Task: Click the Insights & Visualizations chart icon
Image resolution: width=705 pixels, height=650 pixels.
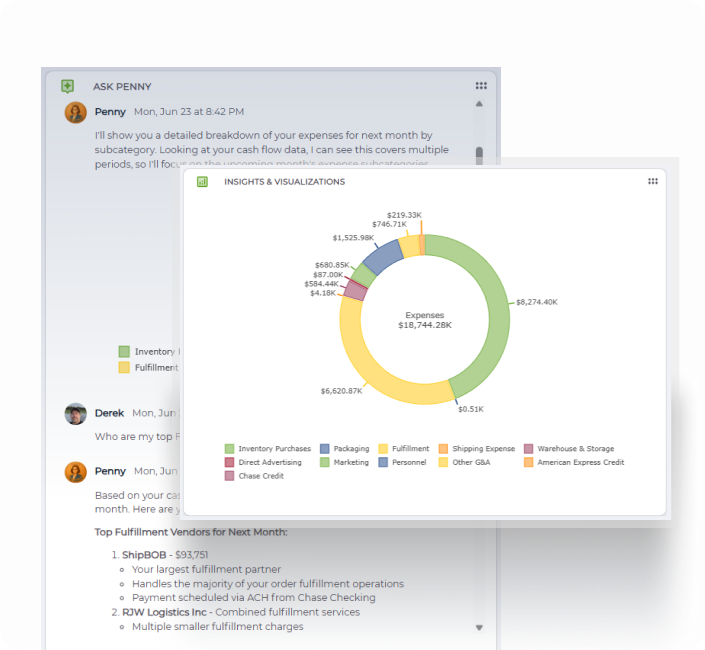Action: pyautogui.click(x=202, y=182)
